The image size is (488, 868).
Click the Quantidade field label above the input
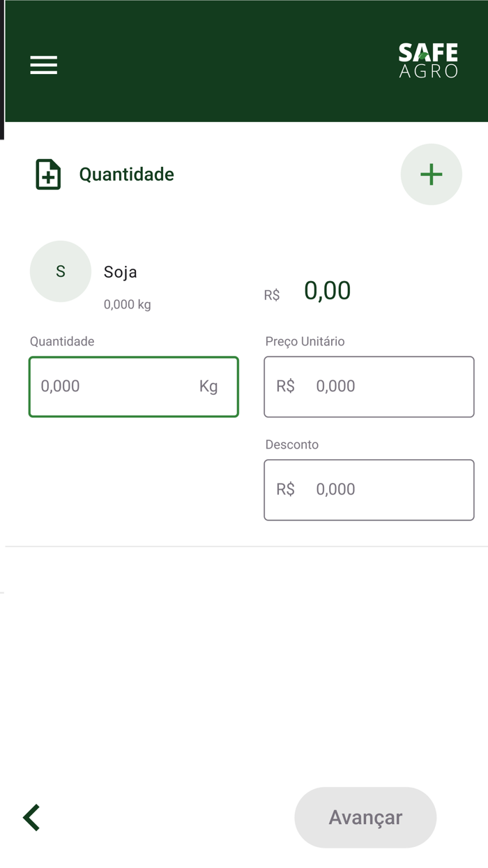click(61, 341)
